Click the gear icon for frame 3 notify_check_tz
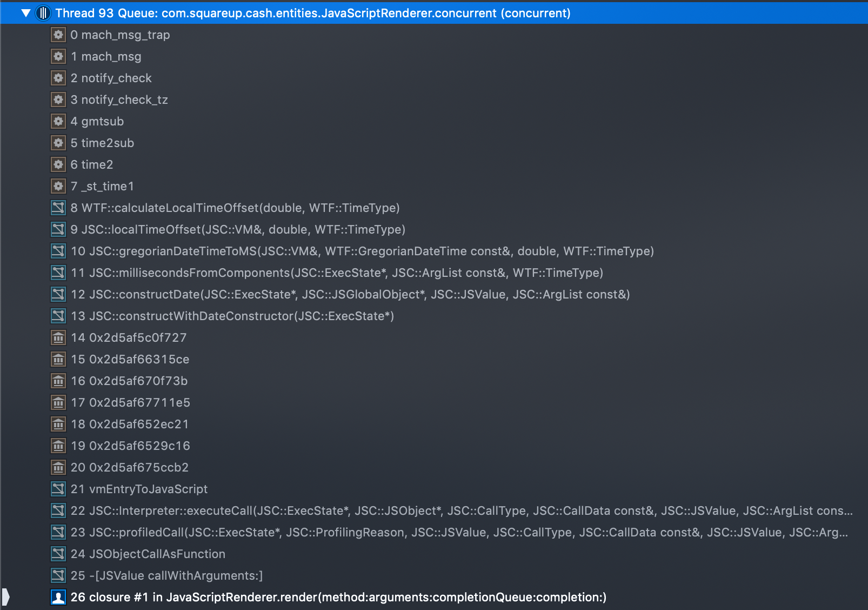The image size is (868, 610). [58, 100]
